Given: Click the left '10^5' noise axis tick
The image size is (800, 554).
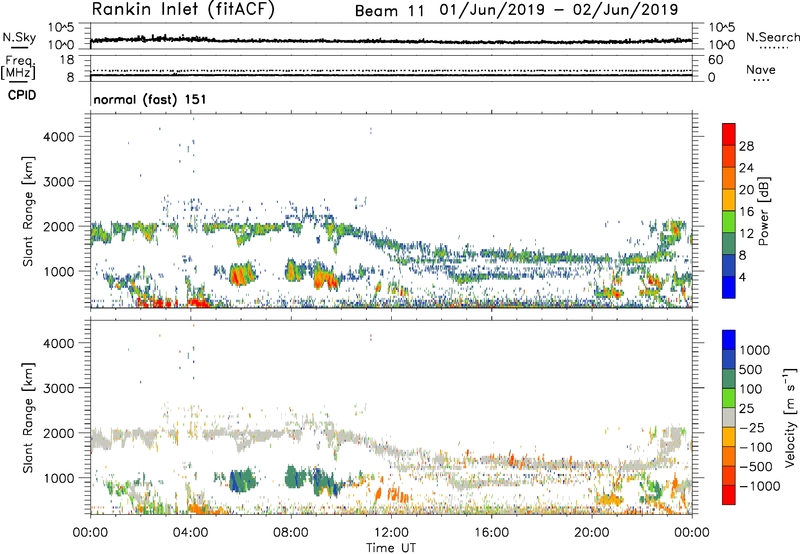Looking at the screenshot, I should pos(61,28).
